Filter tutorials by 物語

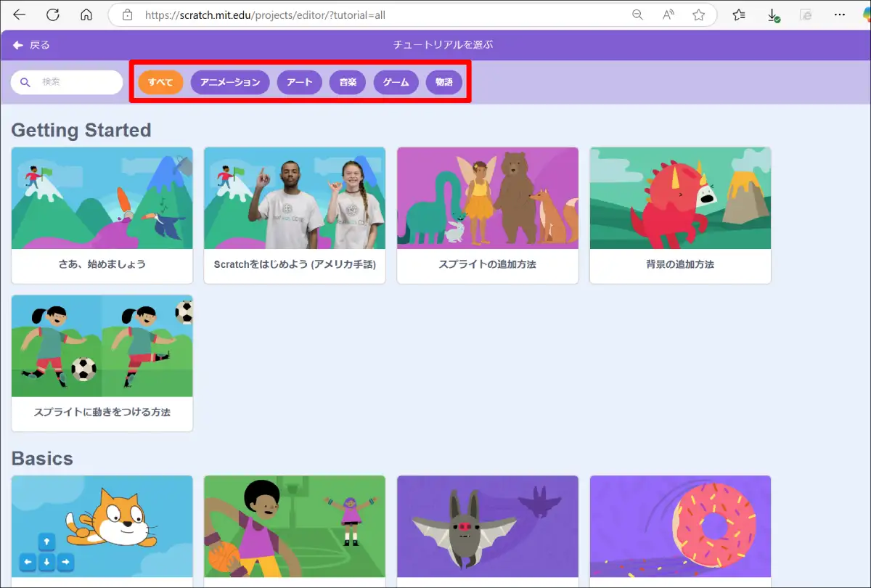click(444, 82)
